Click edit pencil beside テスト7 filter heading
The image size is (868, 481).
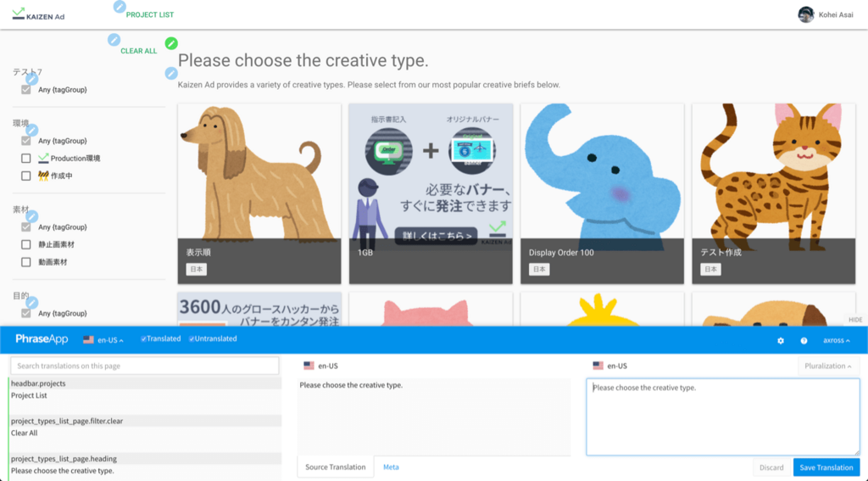pos(32,79)
